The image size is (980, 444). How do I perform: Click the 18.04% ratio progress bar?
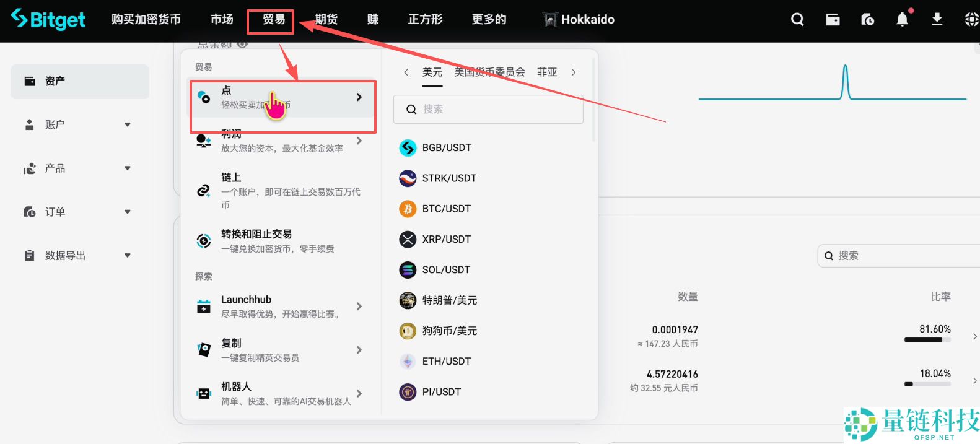pyautogui.click(x=927, y=384)
